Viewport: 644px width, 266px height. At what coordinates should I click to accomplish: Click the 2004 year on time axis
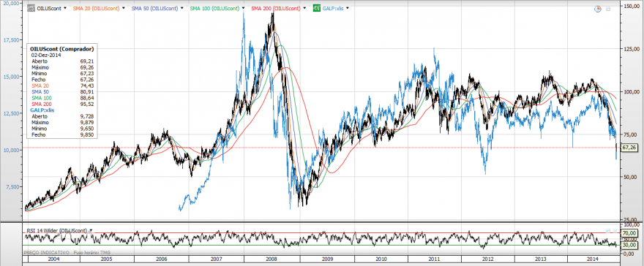[54, 259]
